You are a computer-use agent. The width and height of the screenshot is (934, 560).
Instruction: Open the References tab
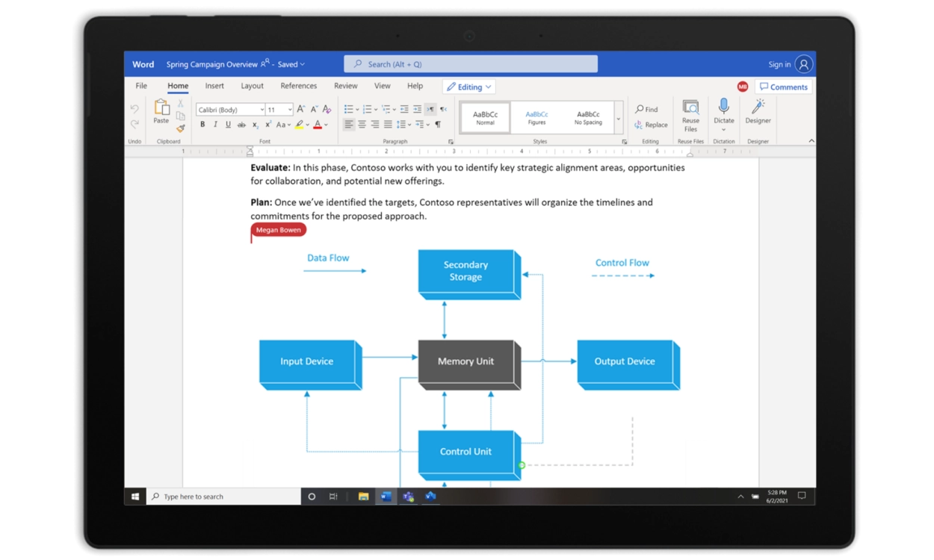[298, 86]
